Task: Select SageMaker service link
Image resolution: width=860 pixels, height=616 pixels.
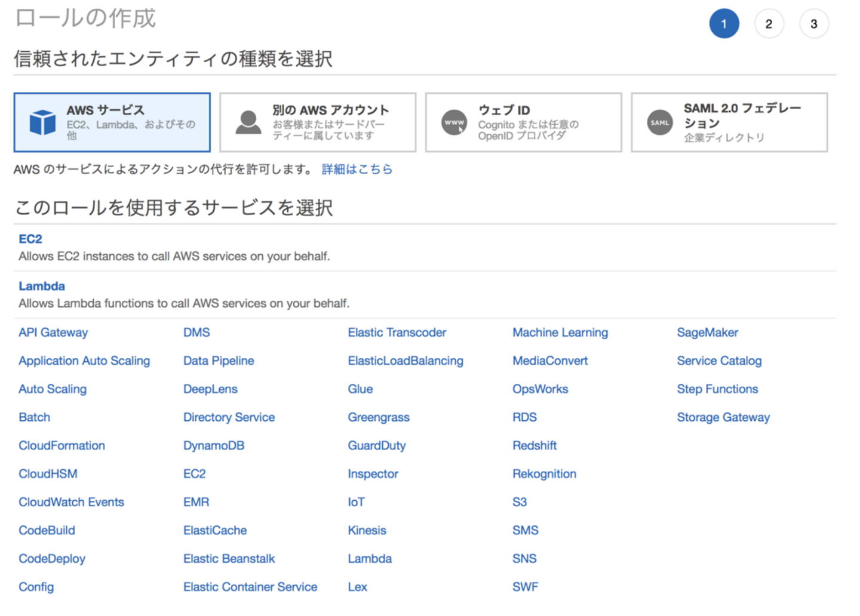Action: point(707,332)
